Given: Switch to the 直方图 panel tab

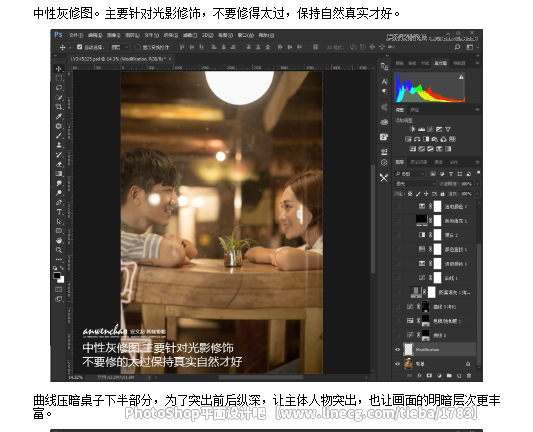Looking at the screenshot, I should coord(440,63).
